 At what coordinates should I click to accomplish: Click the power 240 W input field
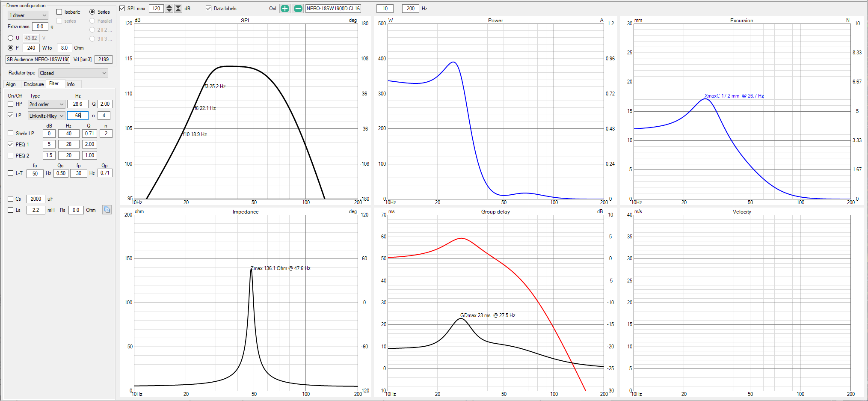pyautogui.click(x=31, y=48)
